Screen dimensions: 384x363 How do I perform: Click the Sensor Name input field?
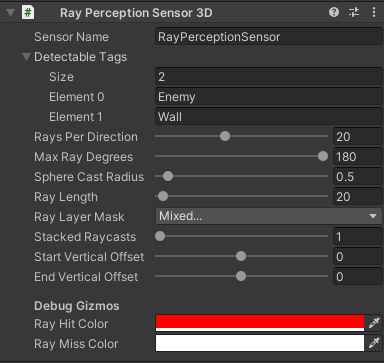click(x=269, y=37)
